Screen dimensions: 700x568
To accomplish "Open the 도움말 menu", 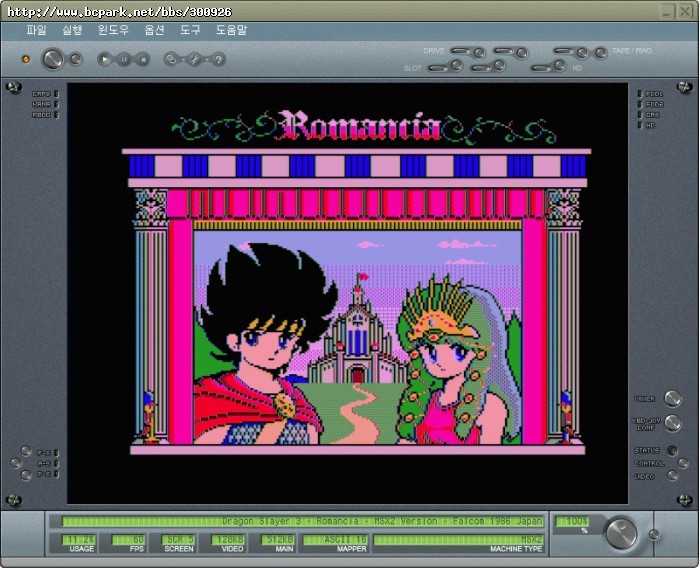I will tap(231, 30).
